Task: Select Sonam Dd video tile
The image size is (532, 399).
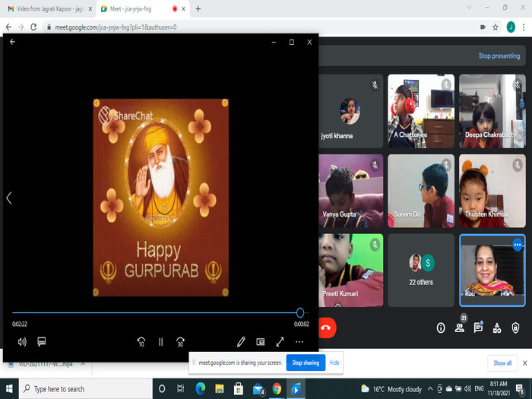Action: click(421, 191)
